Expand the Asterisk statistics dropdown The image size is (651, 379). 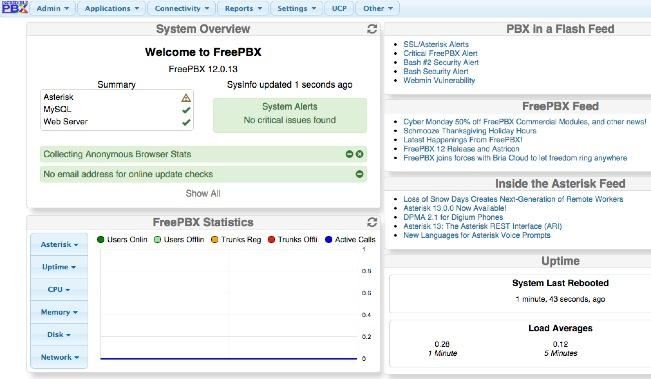tap(59, 245)
